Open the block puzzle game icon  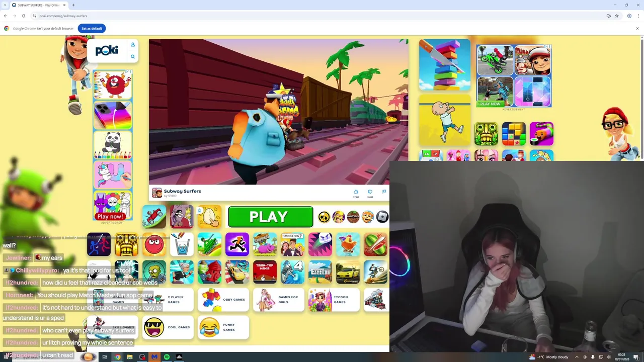click(x=514, y=134)
